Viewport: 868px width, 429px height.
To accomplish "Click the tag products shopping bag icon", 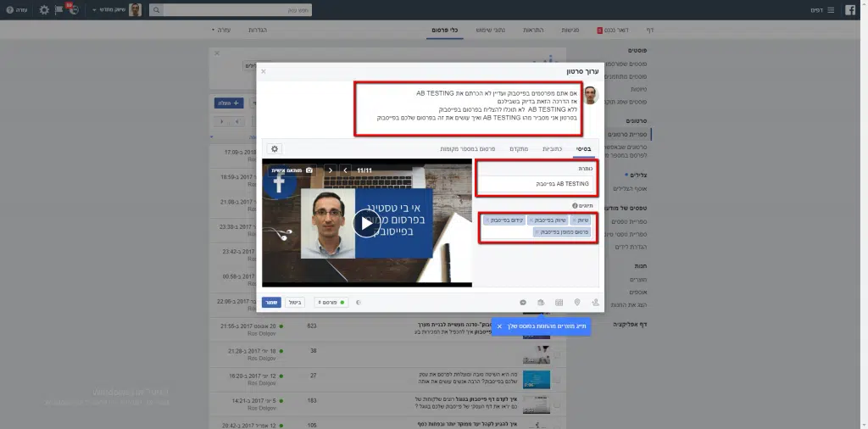I will tap(541, 302).
